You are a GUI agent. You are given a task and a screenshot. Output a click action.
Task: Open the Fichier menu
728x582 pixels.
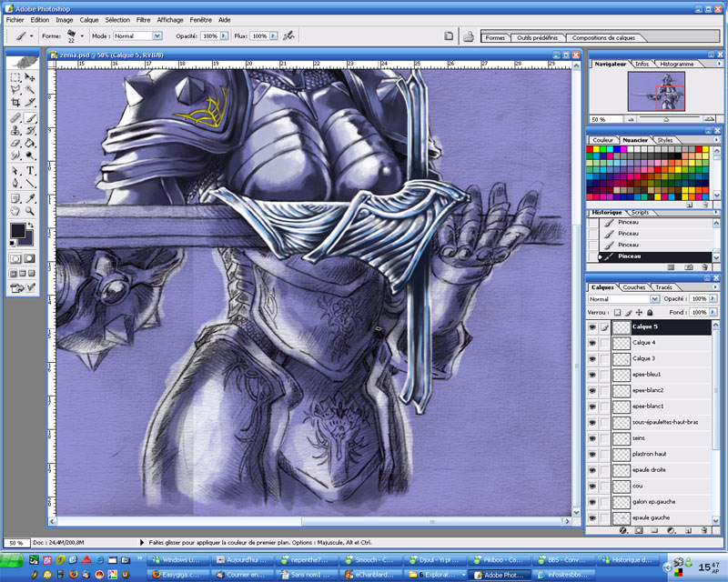pyautogui.click(x=15, y=20)
